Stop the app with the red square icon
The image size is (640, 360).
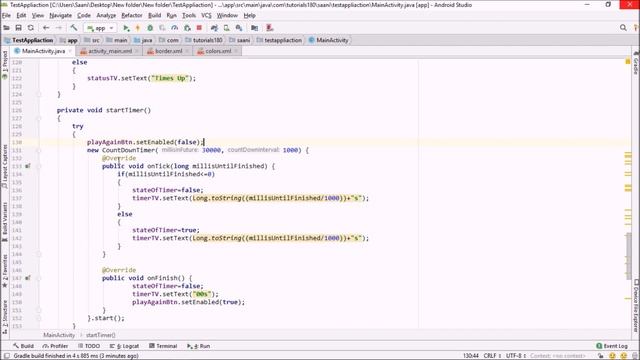pyautogui.click(x=199, y=28)
